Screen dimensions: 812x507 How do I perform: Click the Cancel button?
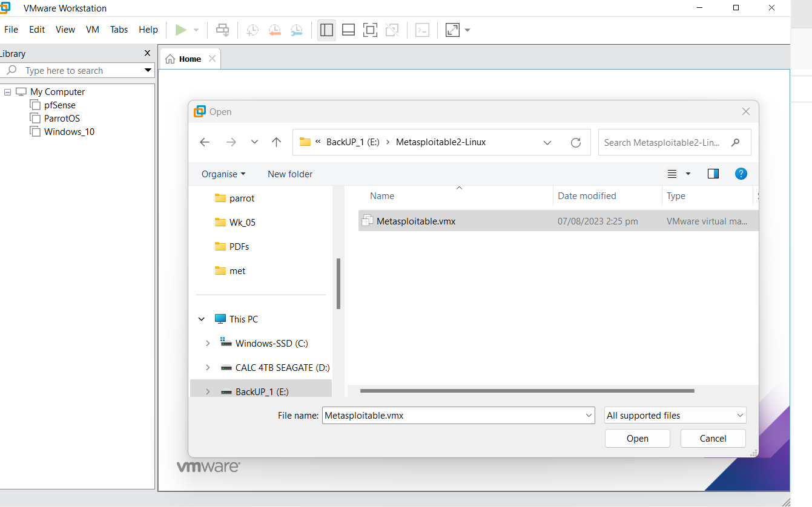coord(713,439)
